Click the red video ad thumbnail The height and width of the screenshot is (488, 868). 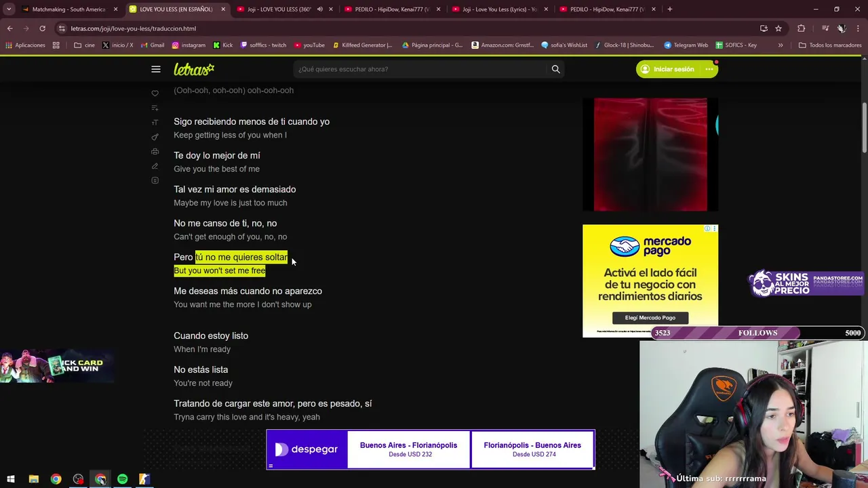650,155
